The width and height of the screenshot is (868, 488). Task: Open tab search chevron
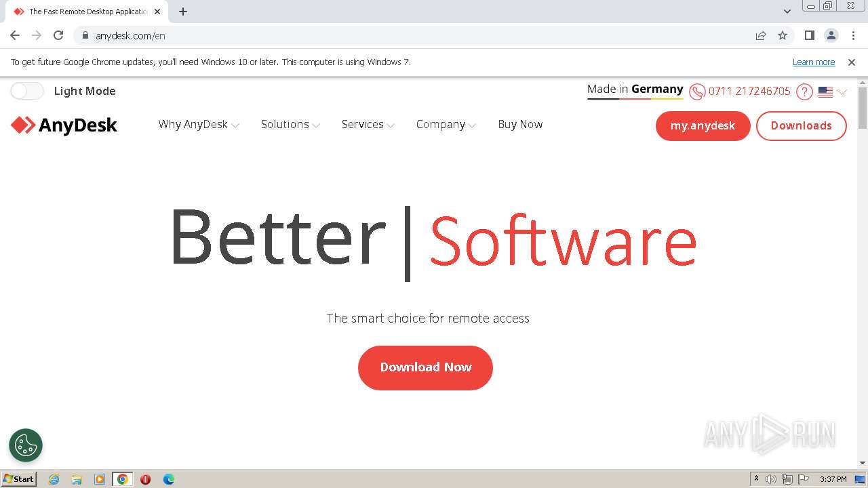787,12
